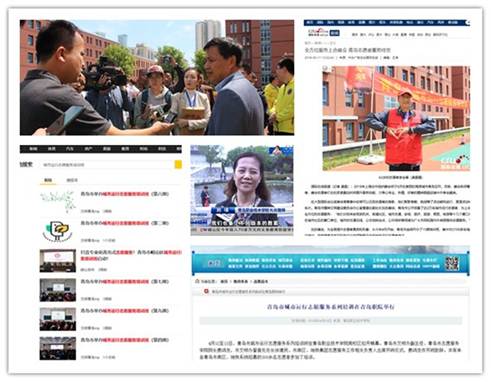Viewport: 491px width, 382px height.
Task: Click the yellow search button beside the search box
Action: (x=178, y=164)
